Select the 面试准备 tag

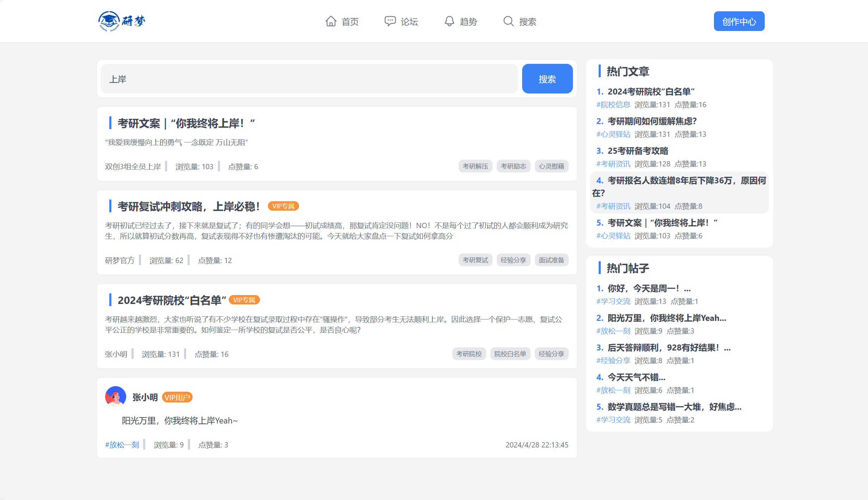pos(551,260)
